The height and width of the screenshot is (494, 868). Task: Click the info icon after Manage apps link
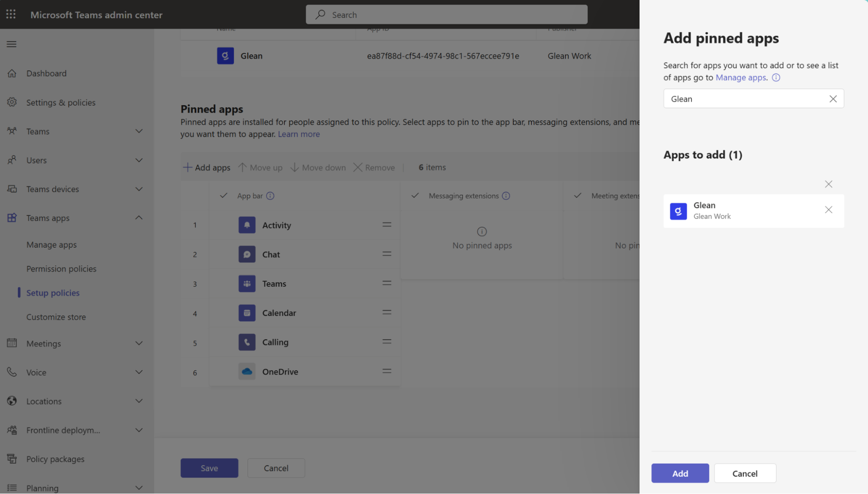(776, 77)
